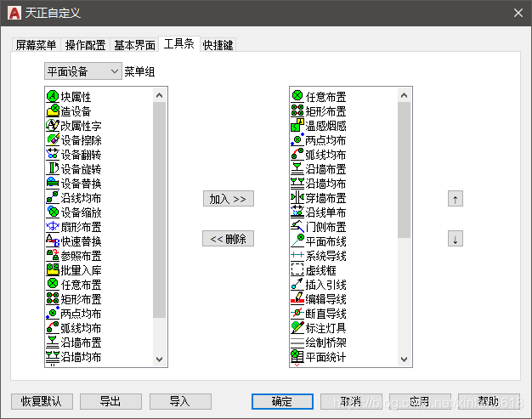Select the 设备翻转 flip icon
This screenshot has width=532, height=419.
[x=53, y=155]
